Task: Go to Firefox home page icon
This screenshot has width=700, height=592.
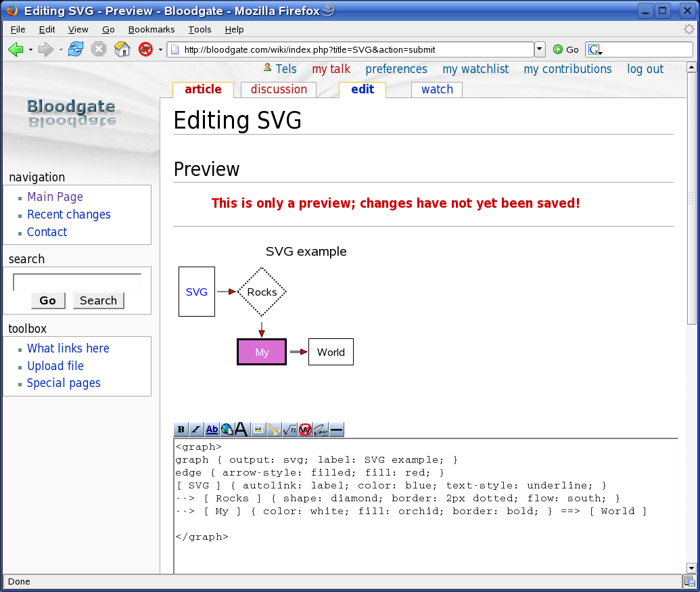Action: (x=122, y=49)
